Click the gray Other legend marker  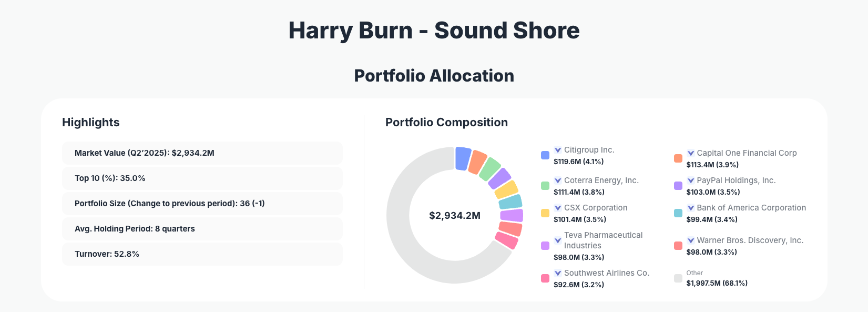click(x=678, y=278)
